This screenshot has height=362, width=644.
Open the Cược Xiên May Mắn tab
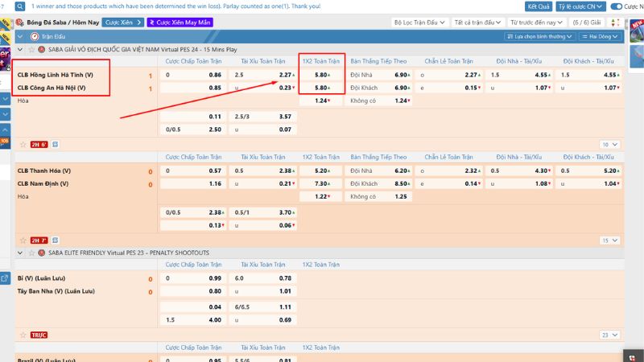[x=180, y=23]
